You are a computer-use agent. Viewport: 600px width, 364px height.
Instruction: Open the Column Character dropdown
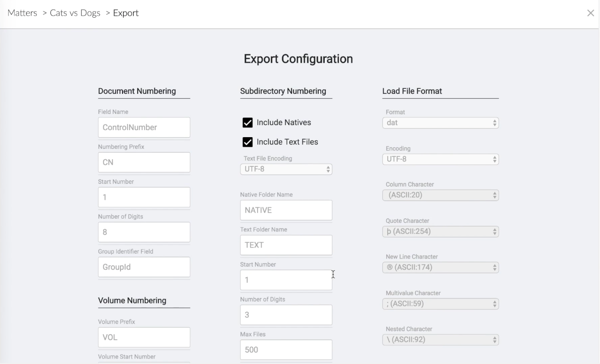(x=440, y=195)
